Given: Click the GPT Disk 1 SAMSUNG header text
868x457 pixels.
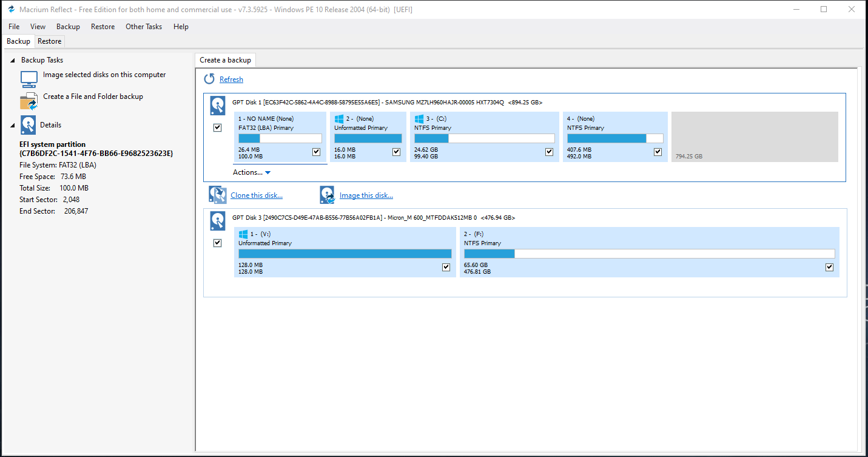Looking at the screenshot, I should (387, 103).
